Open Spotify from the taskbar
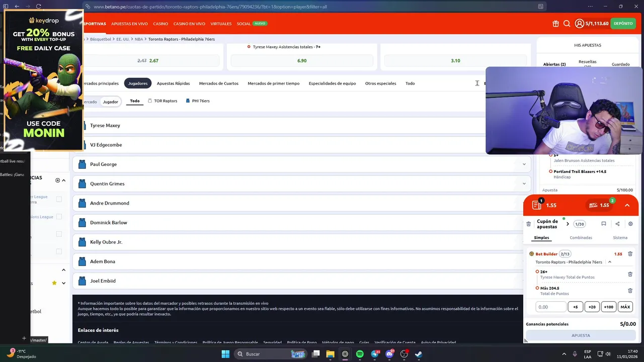Screen dimensions: 644x362 click(360, 354)
